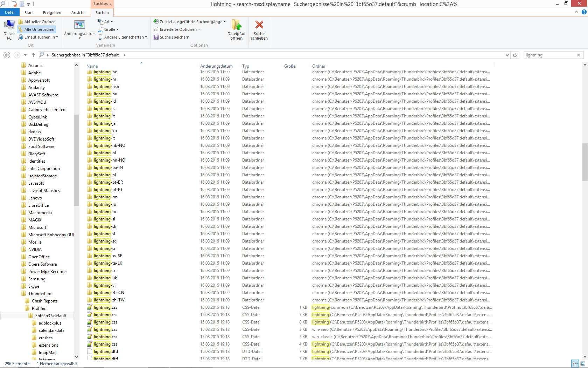Open the Datei menu tab
The height and width of the screenshot is (368, 588).
(x=9, y=12)
